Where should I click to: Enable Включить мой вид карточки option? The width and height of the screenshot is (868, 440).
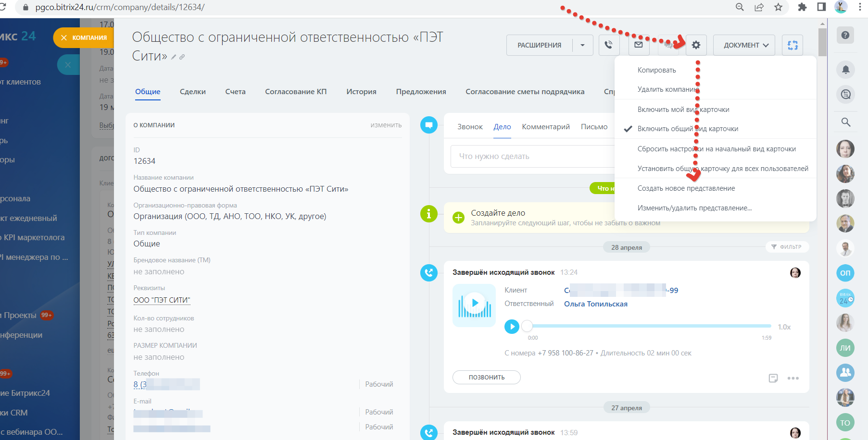683,110
